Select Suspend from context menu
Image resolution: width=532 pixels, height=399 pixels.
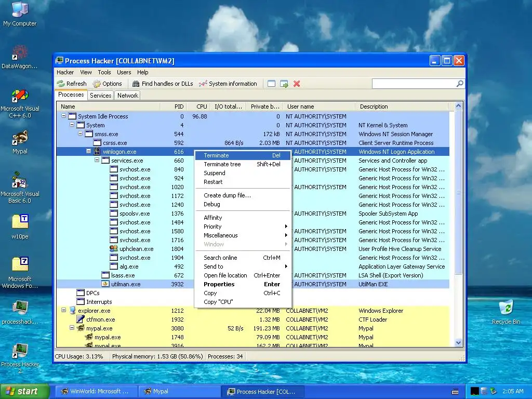tap(243, 173)
